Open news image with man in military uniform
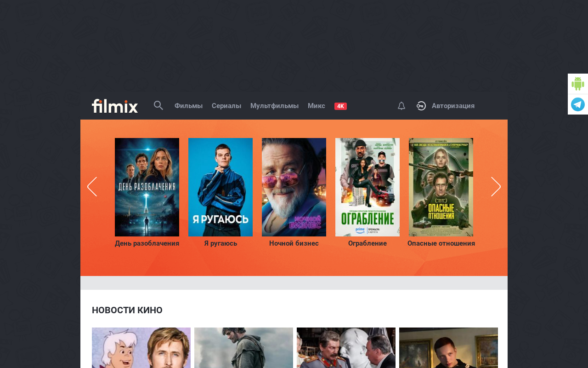 point(346,348)
